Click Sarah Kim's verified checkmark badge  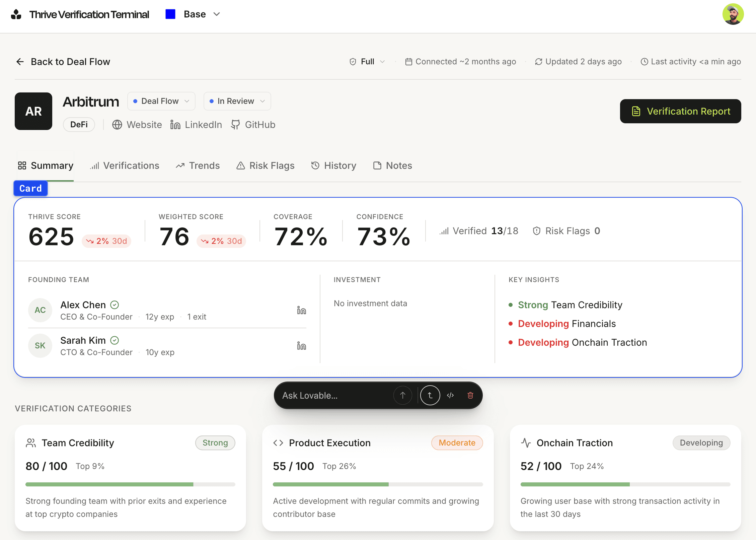115,340
